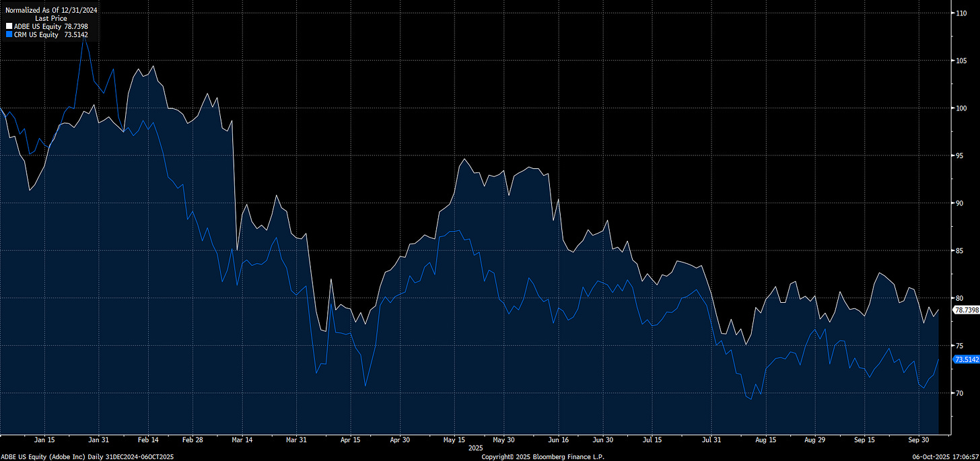980x461 pixels.
Task: Click the 'Jul 15' date label
Action: [652, 440]
